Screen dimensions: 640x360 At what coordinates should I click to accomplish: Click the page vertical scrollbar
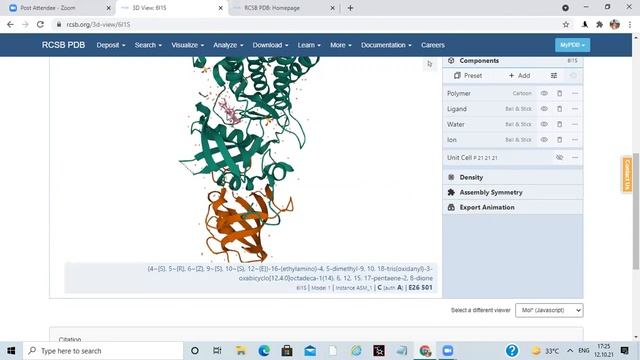636,211
